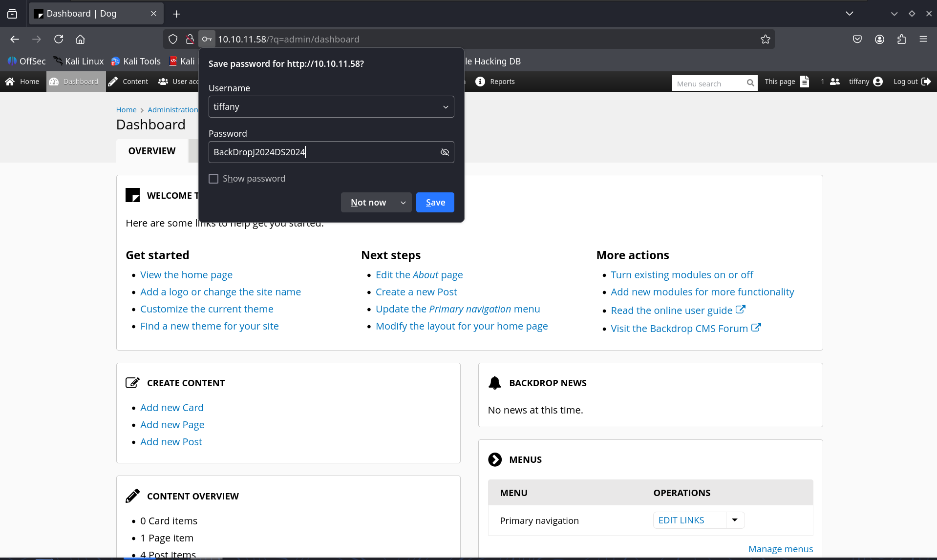Open the browser home page
Screen dimensions: 937x560
tap(80, 39)
